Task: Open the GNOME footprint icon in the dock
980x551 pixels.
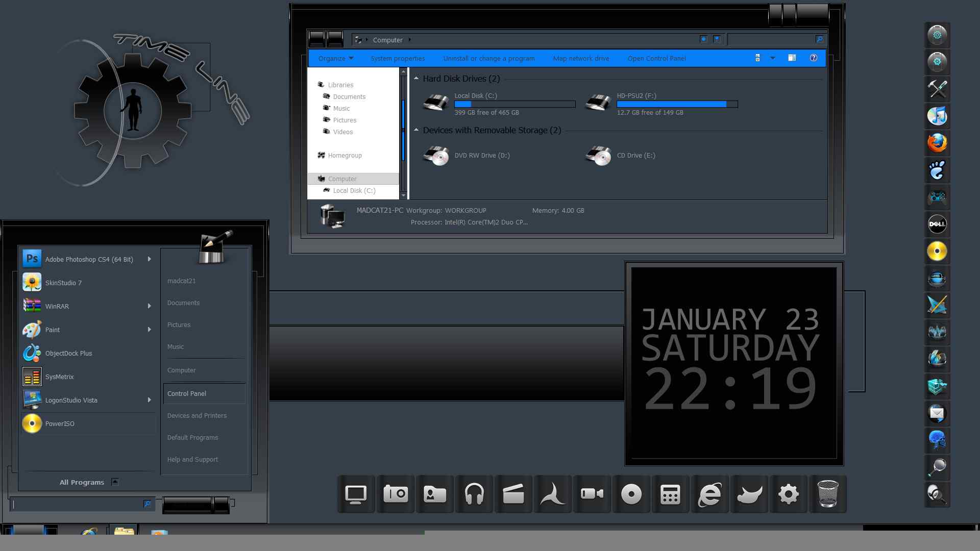Action: [x=937, y=170]
